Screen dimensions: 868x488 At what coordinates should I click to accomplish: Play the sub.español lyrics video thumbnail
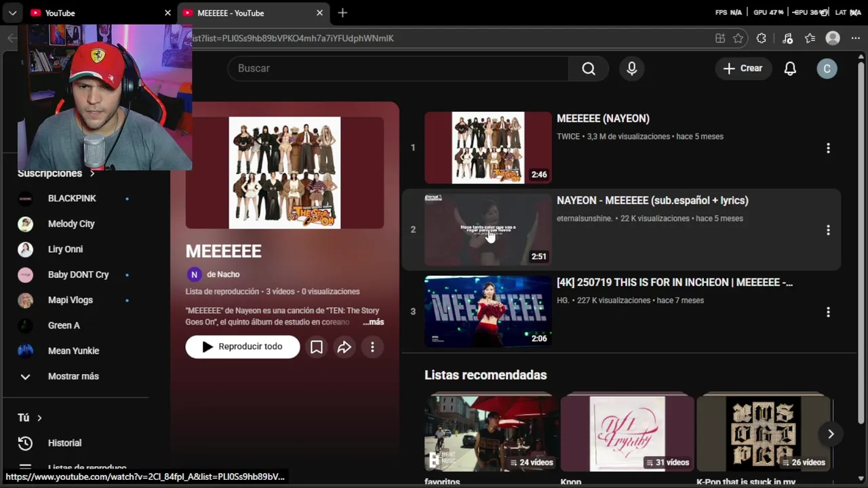coord(488,230)
